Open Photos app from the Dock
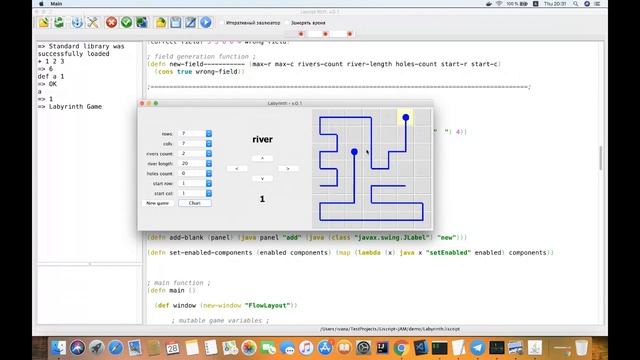This screenshot has height=360, width=640. 249,348
